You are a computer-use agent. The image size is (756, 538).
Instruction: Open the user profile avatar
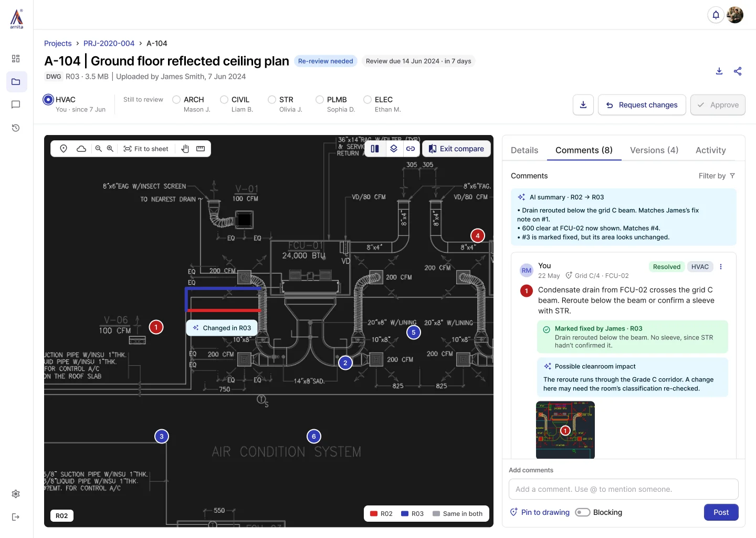735,15
